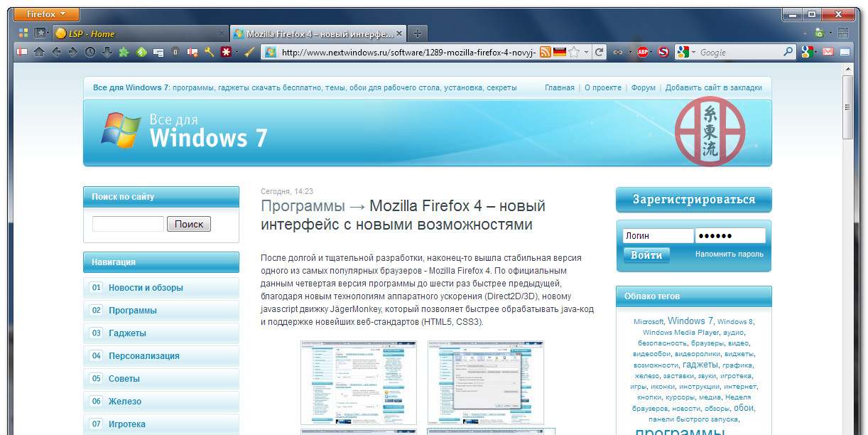Toggle the bookmark star in address bar

(574, 52)
